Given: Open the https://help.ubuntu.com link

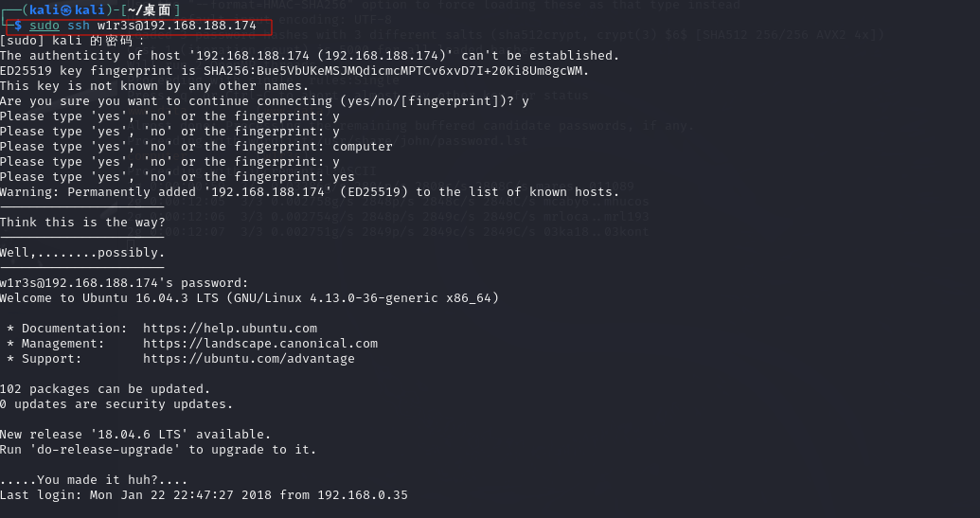Looking at the screenshot, I should (230, 328).
